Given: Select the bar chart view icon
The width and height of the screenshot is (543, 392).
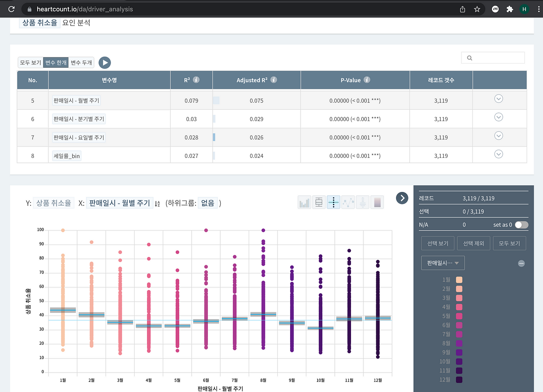Looking at the screenshot, I should coord(304,202).
